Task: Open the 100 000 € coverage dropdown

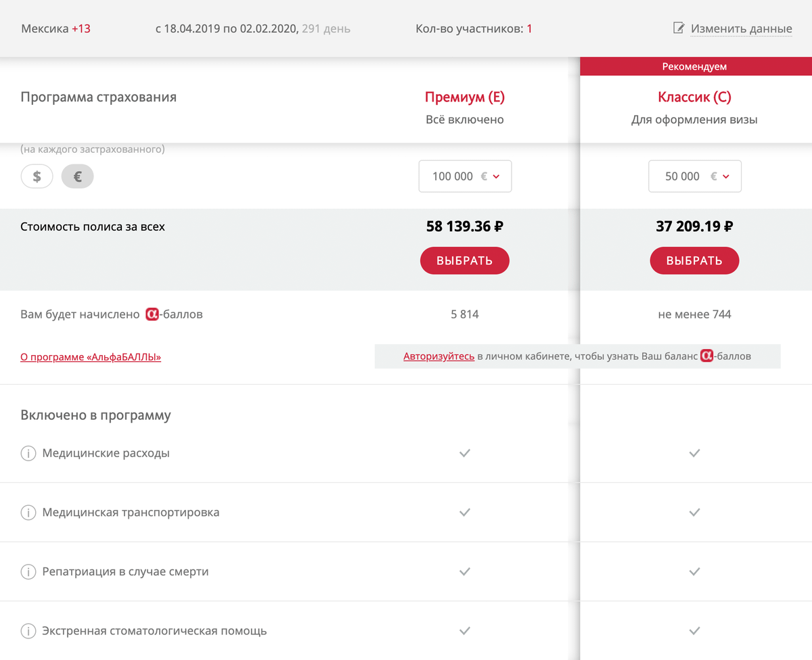Action: tap(465, 176)
